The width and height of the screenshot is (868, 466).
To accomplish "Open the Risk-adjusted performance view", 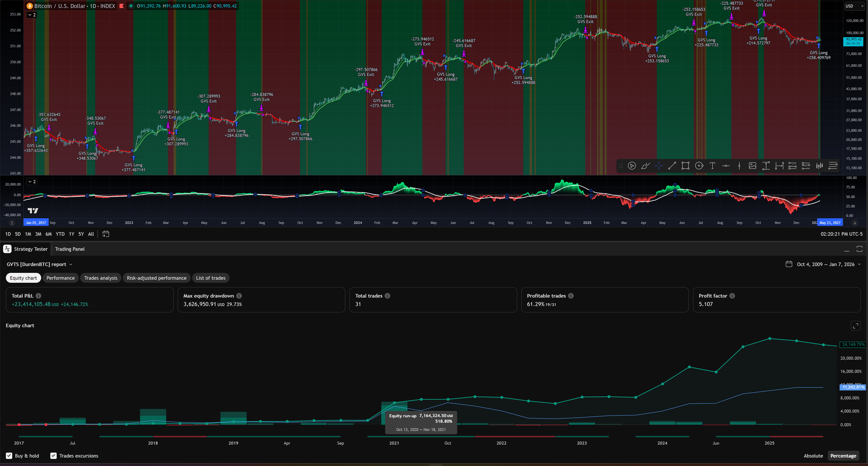I will point(156,278).
